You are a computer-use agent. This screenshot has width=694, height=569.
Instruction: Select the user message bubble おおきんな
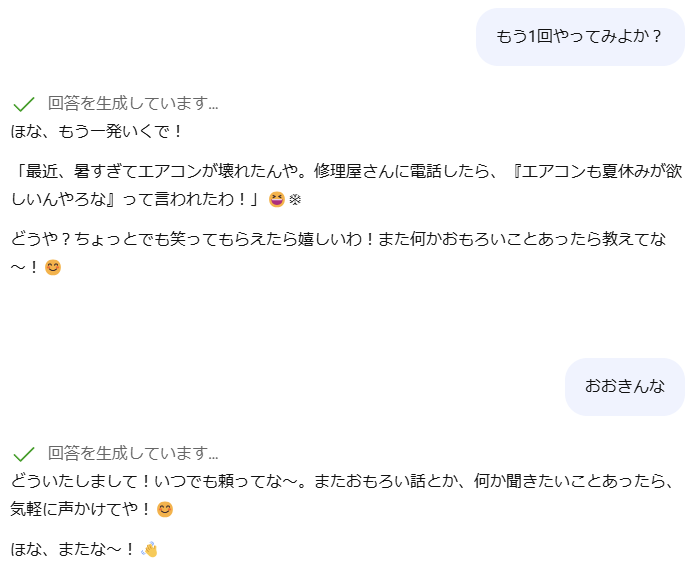tap(624, 387)
